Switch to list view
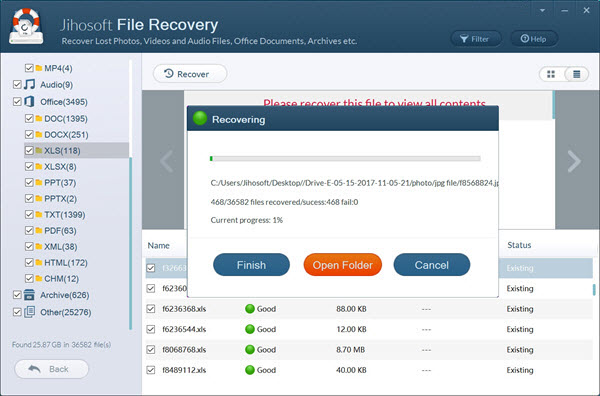The height and width of the screenshot is (396, 600). point(577,74)
